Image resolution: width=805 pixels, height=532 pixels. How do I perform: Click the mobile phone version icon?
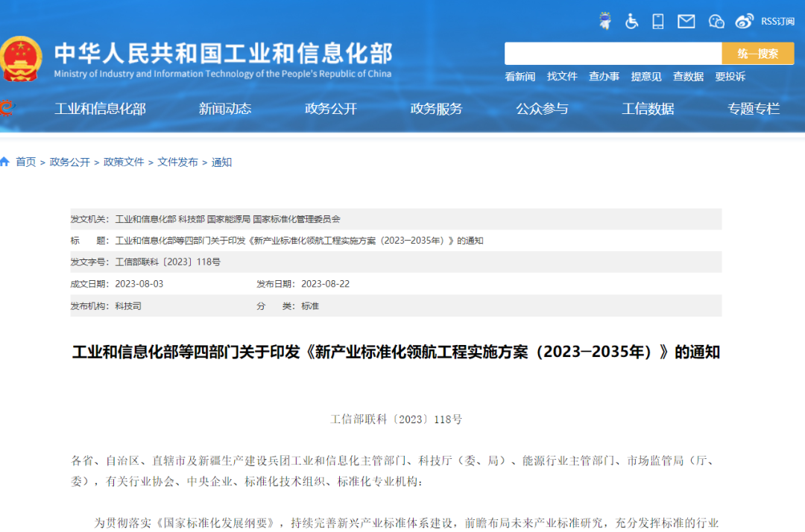coord(657,21)
